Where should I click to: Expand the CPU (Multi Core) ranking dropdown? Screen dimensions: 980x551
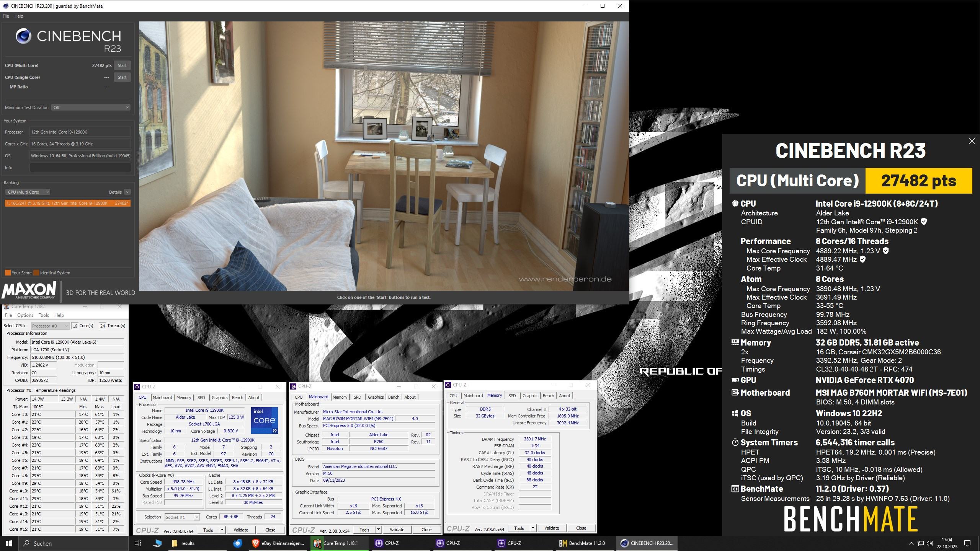pyautogui.click(x=28, y=192)
